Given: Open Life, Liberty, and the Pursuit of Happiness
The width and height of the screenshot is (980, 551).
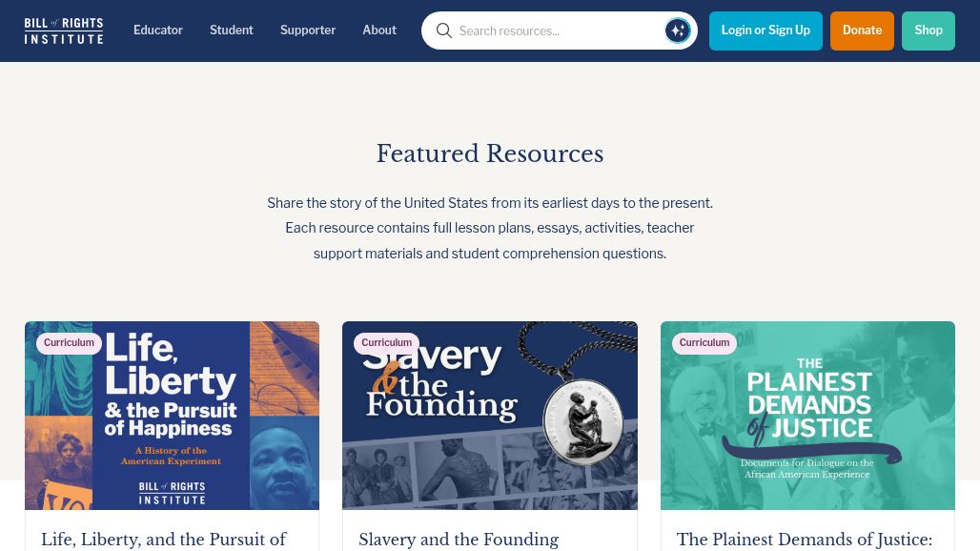Looking at the screenshot, I should [164, 540].
